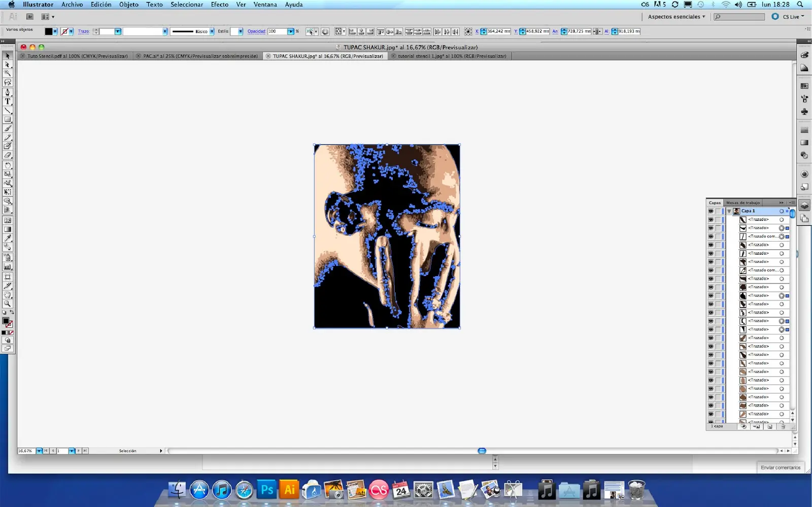Swap fill and stroke colors in toolbar
The image size is (812, 507).
pos(12,312)
